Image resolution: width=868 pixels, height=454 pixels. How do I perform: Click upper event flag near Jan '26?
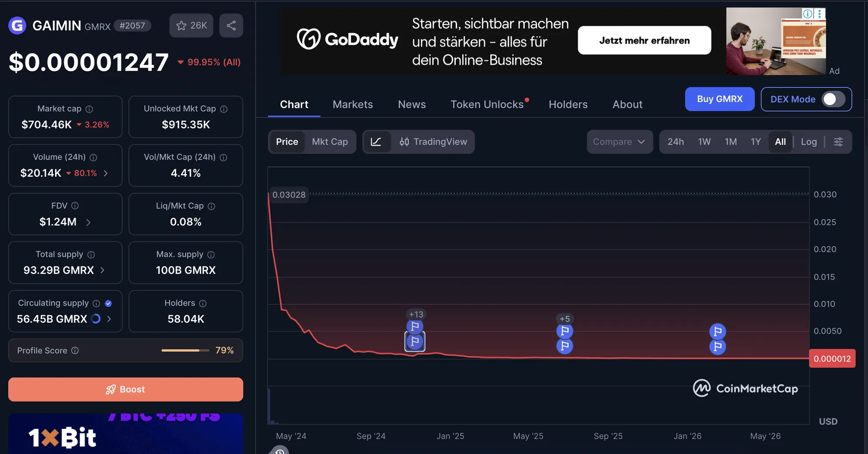(718, 332)
